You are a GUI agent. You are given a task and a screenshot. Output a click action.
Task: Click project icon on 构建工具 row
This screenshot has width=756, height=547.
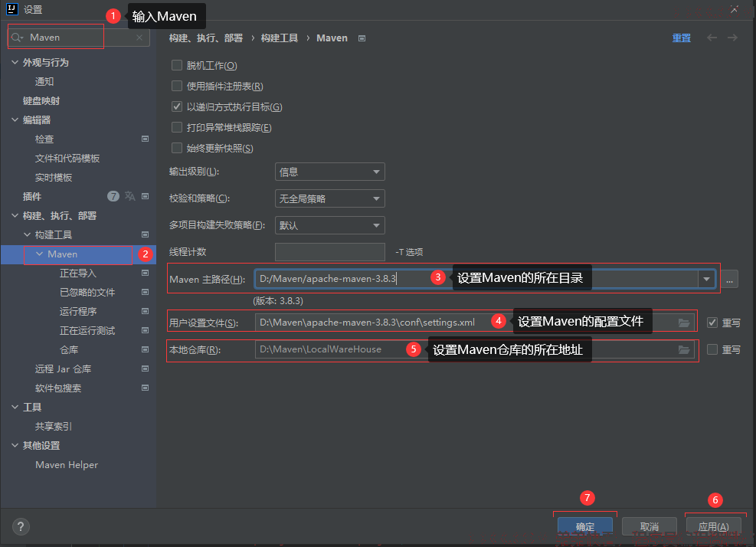tap(145, 234)
